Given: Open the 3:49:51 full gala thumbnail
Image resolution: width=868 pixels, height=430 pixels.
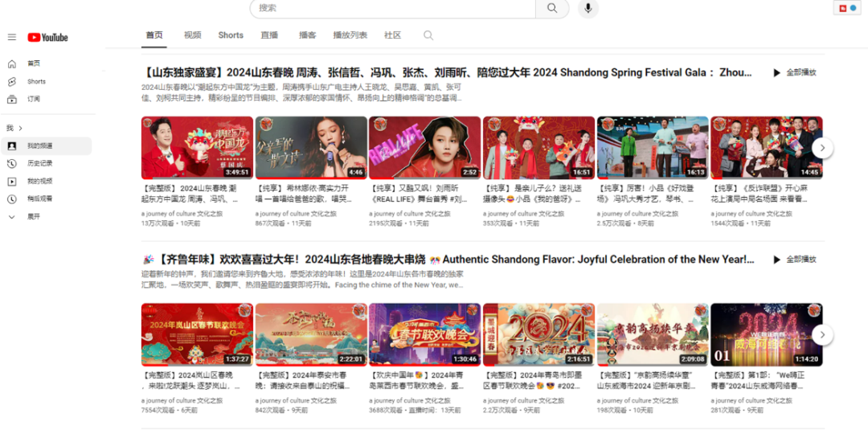Looking at the screenshot, I should [197, 148].
